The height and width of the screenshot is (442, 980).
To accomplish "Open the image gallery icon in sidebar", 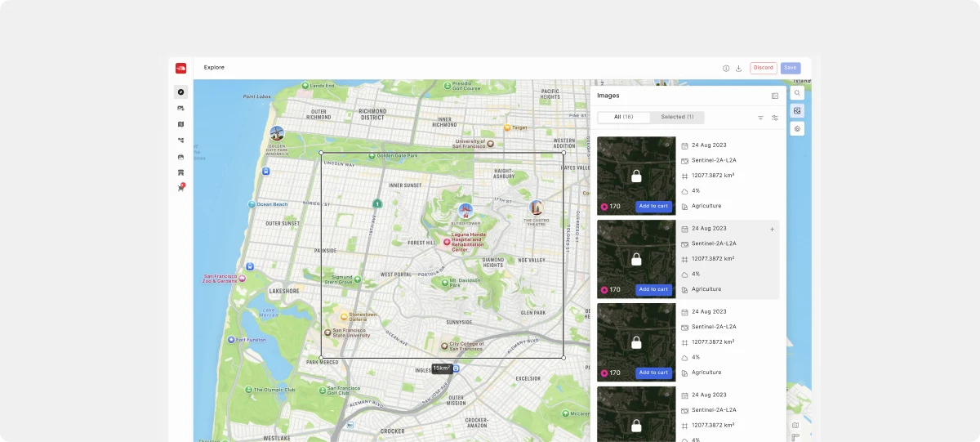I will [x=180, y=156].
